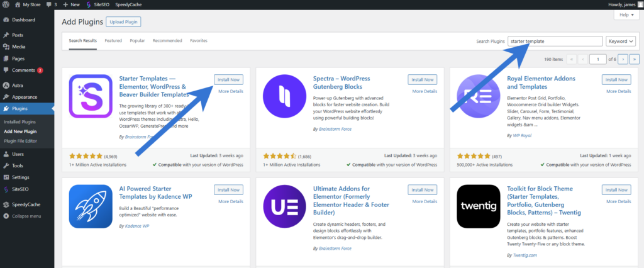
Task: Open Pages in the sidebar
Action: [27, 59]
